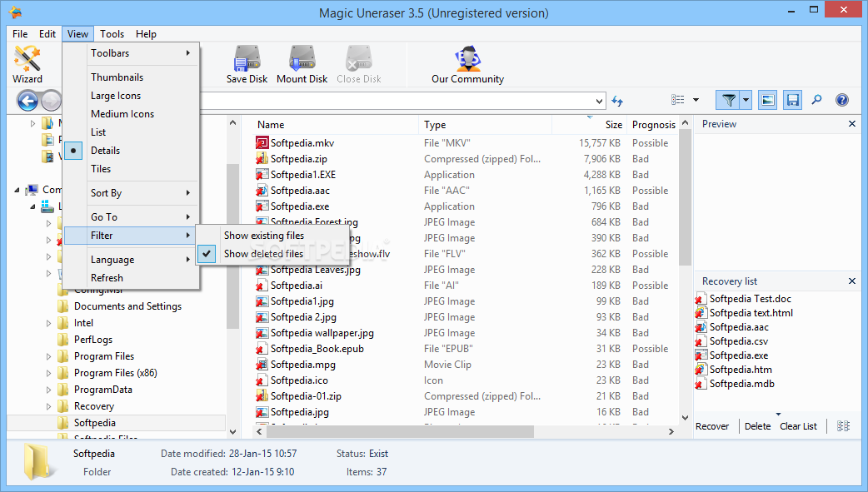The image size is (868, 492).
Task: Click the Softpedia folder icon in status bar
Action: pyautogui.click(x=38, y=461)
